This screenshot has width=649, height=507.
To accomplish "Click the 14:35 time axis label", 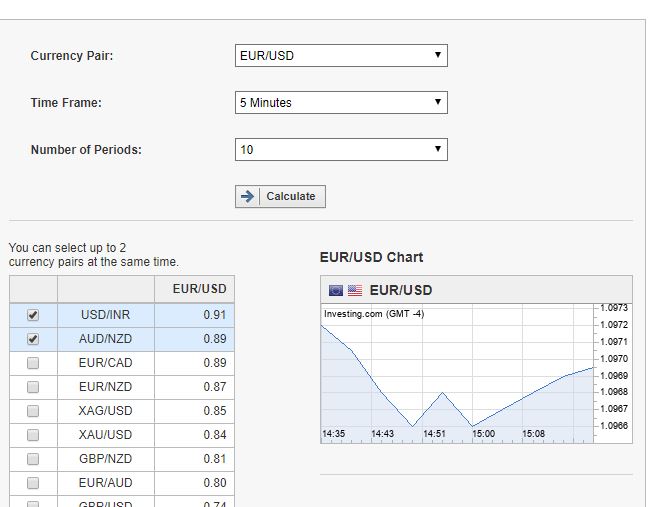I will pos(334,434).
